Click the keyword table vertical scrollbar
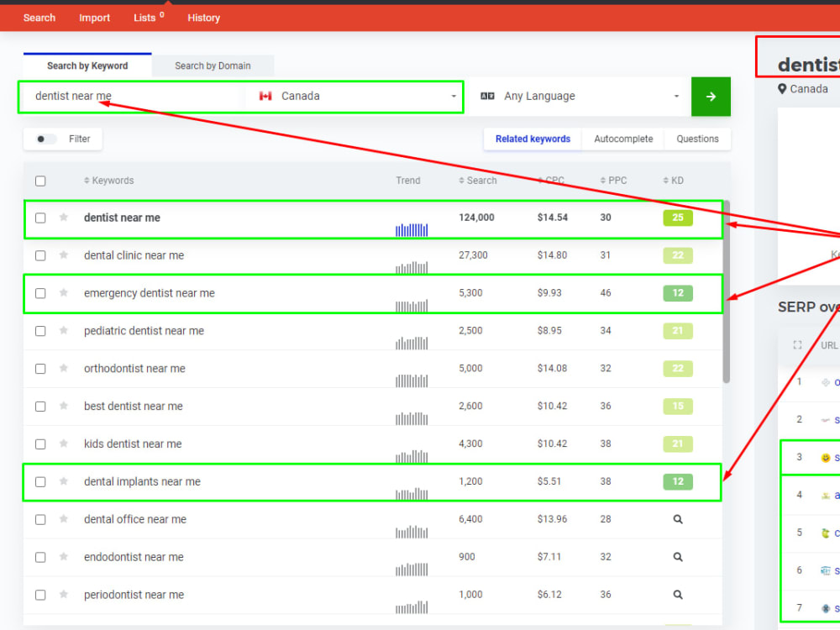This screenshot has width=840, height=630. pyautogui.click(x=727, y=292)
